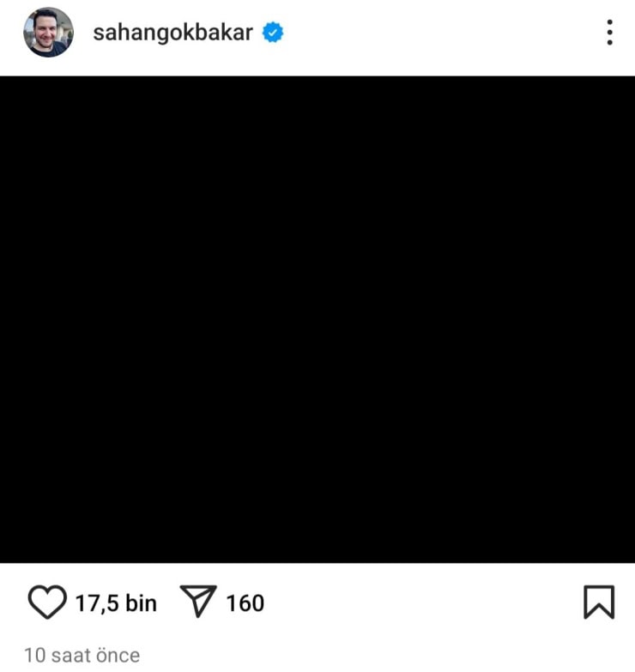Click the blue verified badge
This screenshot has width=635, height=672.
point(273,33)
